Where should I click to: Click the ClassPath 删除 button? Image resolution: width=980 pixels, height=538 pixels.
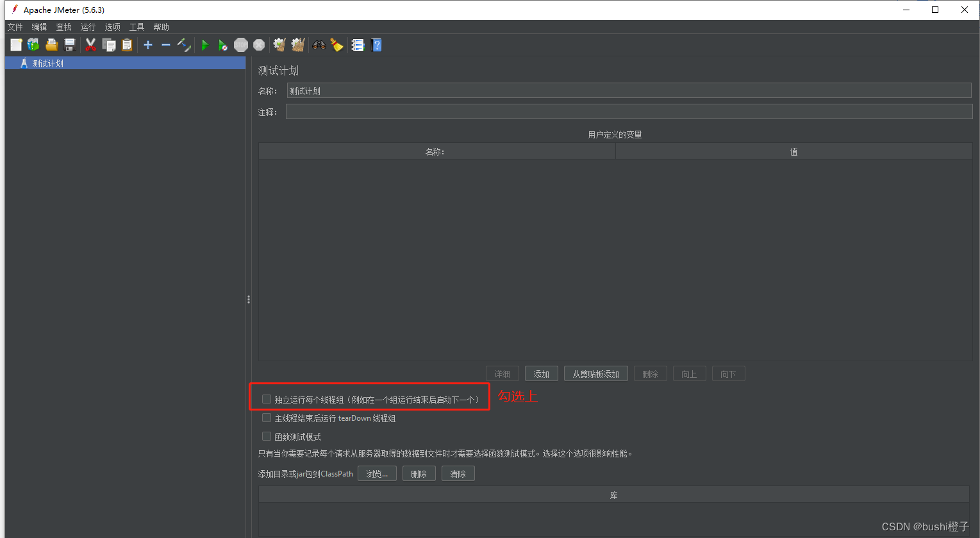coord(419,474)
